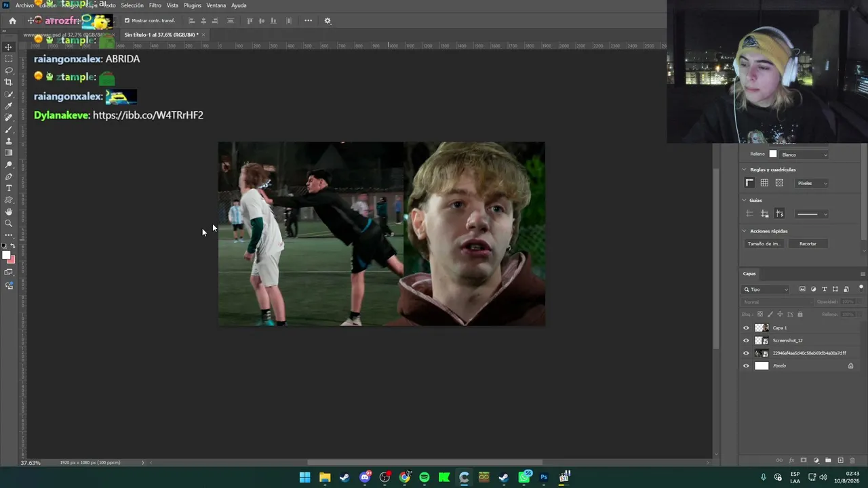Hide the Capa 1 layer
This screenshot has width=868, height=488.
pyautogui.click(x=747, y=328)
